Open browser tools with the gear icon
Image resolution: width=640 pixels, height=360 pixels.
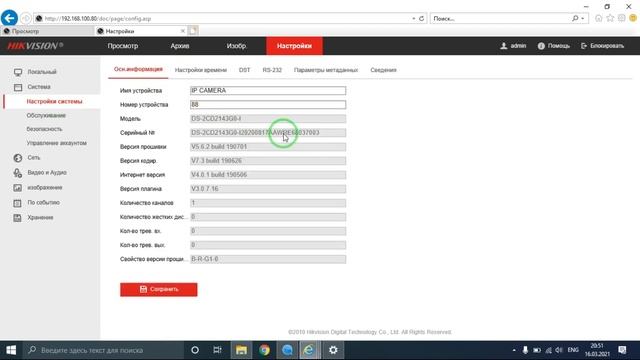pyautogui.click(x=621, y=18)
